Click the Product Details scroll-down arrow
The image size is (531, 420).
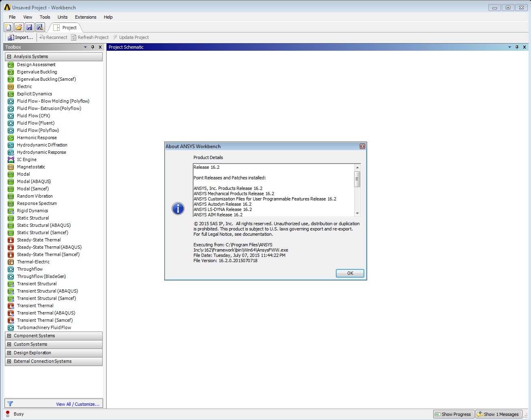tap(357, 213)
